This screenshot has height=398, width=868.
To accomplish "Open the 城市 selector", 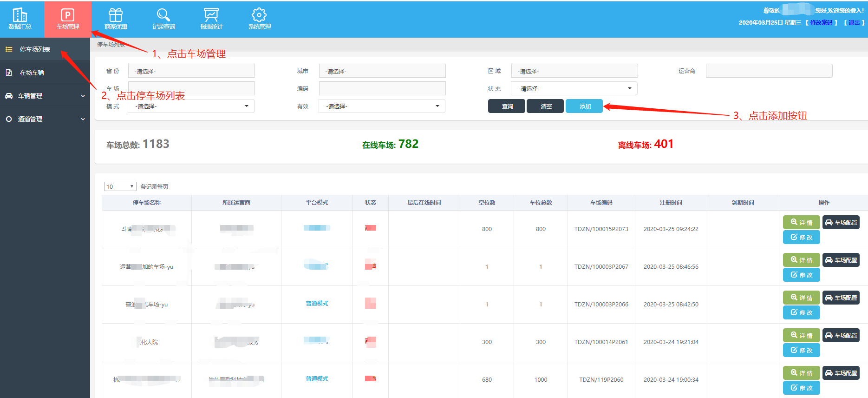I will click(x=382, y=71).
